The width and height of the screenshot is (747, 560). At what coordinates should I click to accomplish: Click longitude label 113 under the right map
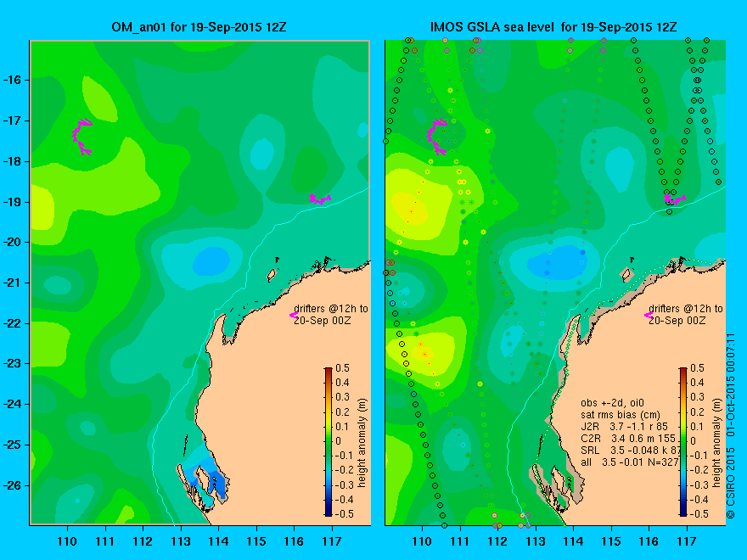click(x=536, y=541)
